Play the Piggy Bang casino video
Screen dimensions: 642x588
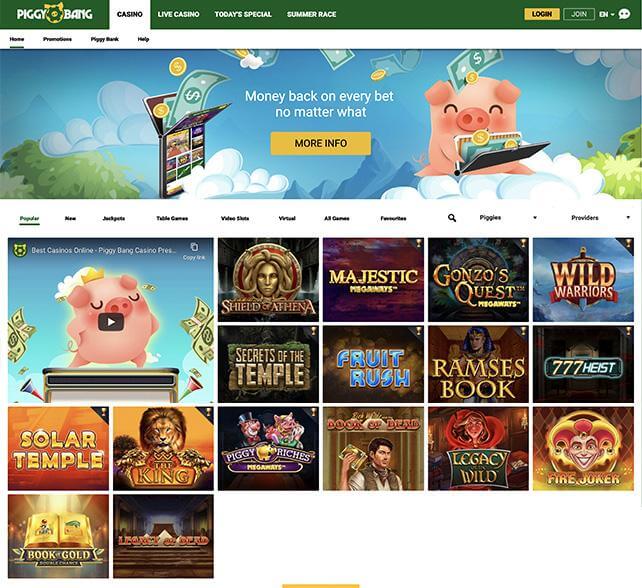coord(111,322)
